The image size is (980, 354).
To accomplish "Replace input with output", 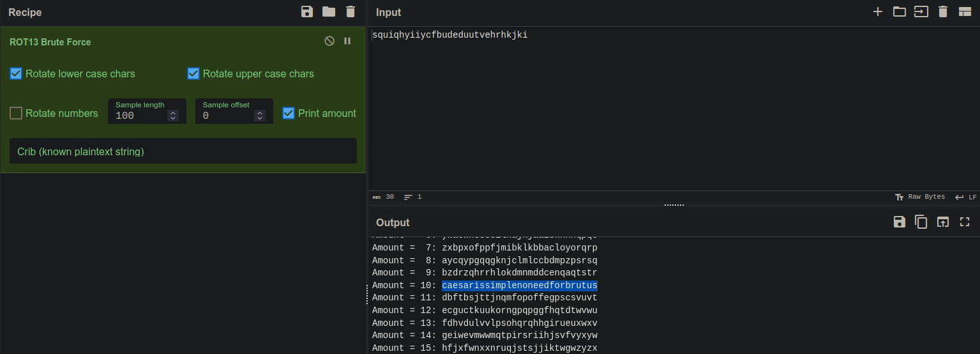I will (x=943, y=222).
